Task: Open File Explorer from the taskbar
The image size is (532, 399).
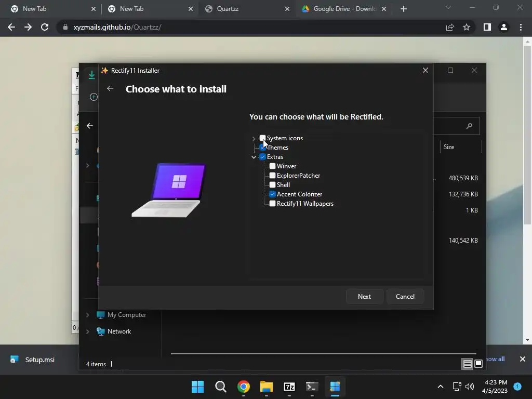Action: coord(267,387)
